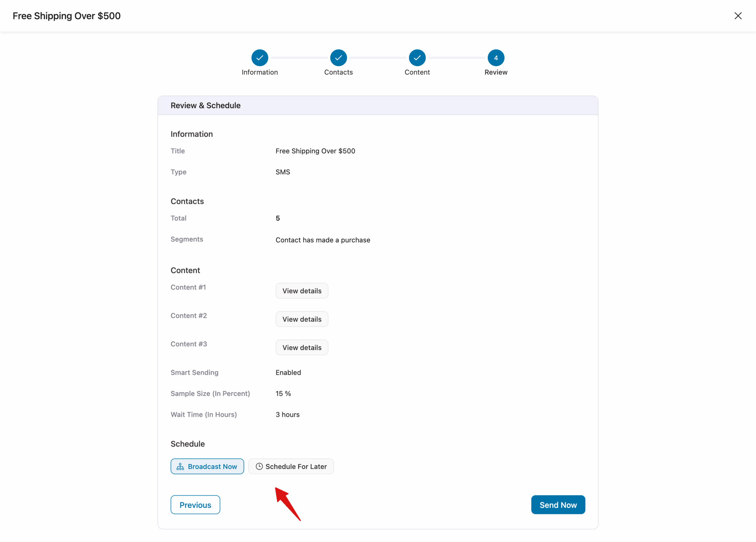
Task: Switch to the Schedule For Later option
Action: point(291,466)
